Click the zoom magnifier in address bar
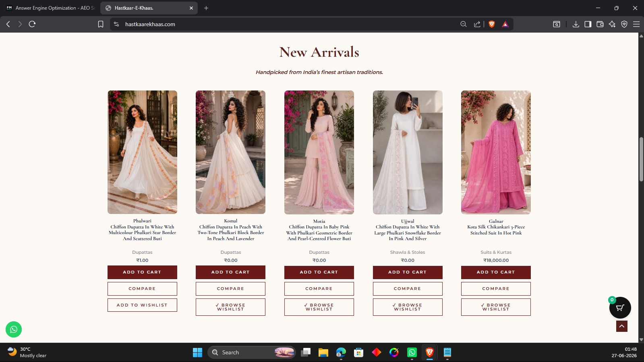644x362 pixels. (464, 24)
